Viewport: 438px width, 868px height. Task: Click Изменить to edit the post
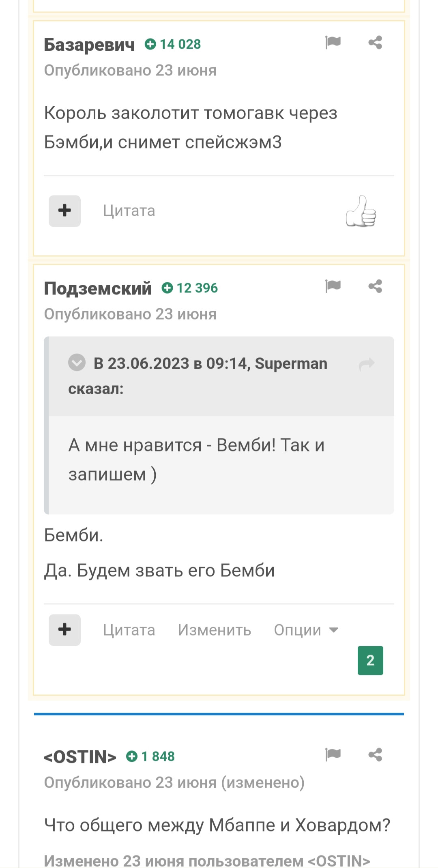[215, 630]
